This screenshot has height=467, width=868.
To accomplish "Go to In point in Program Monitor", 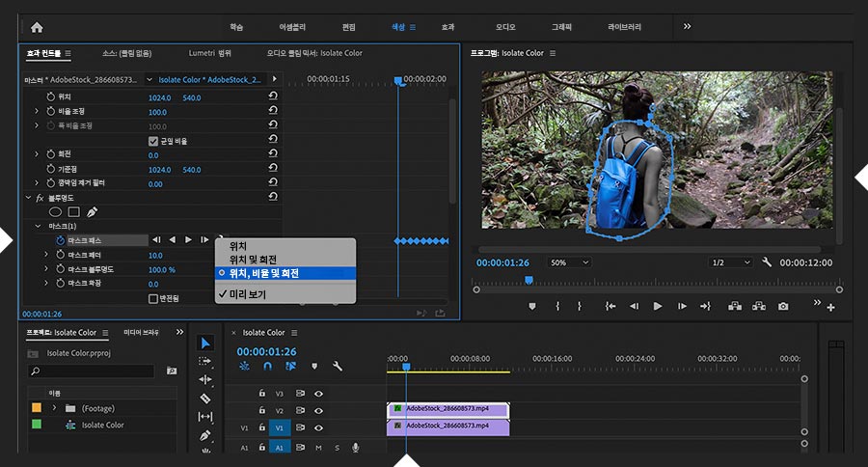I will (610, 306).
